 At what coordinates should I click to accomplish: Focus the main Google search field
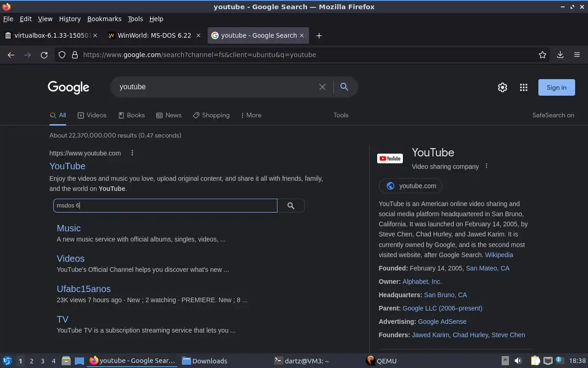point(216,87)
